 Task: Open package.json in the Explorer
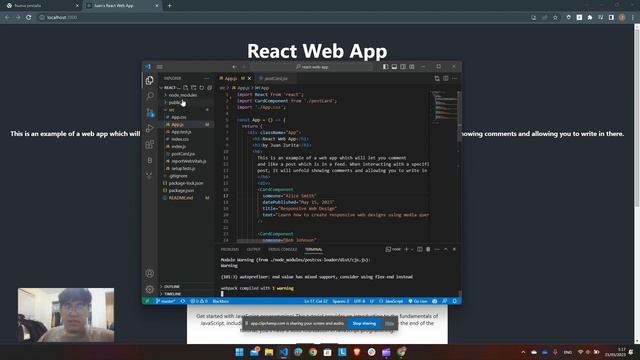181,191
